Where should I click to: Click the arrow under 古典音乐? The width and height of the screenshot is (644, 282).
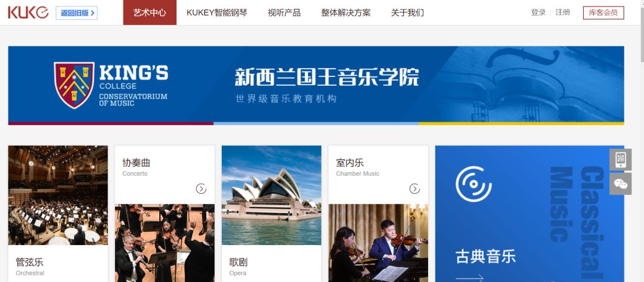(469, 278)
